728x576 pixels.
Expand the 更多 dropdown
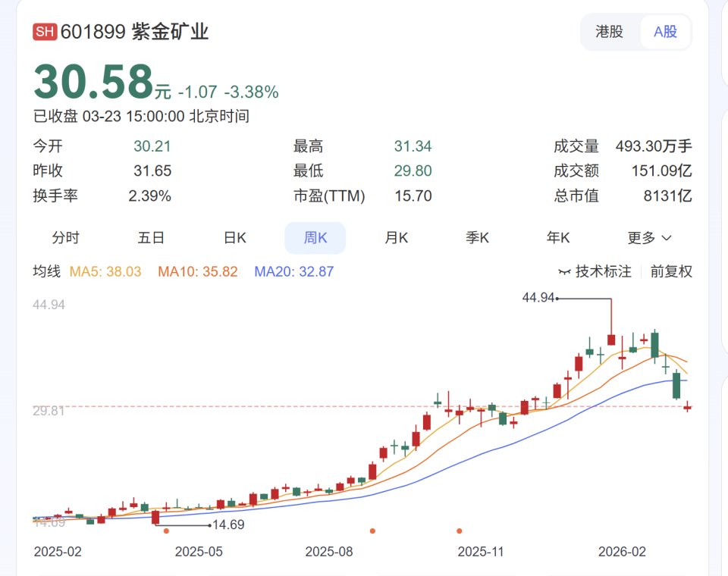click(649, 238)
